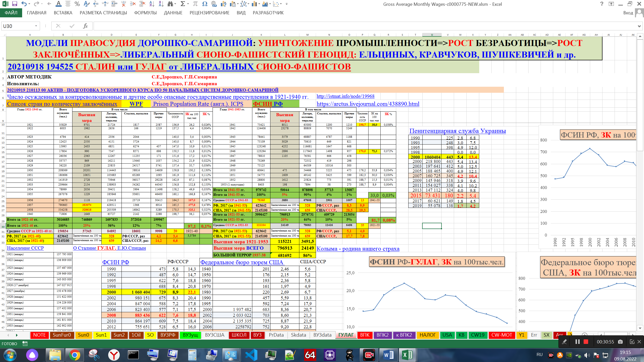Click the sort A to Z icon
The image size is (644, 362).
click(x=152, y=4)
